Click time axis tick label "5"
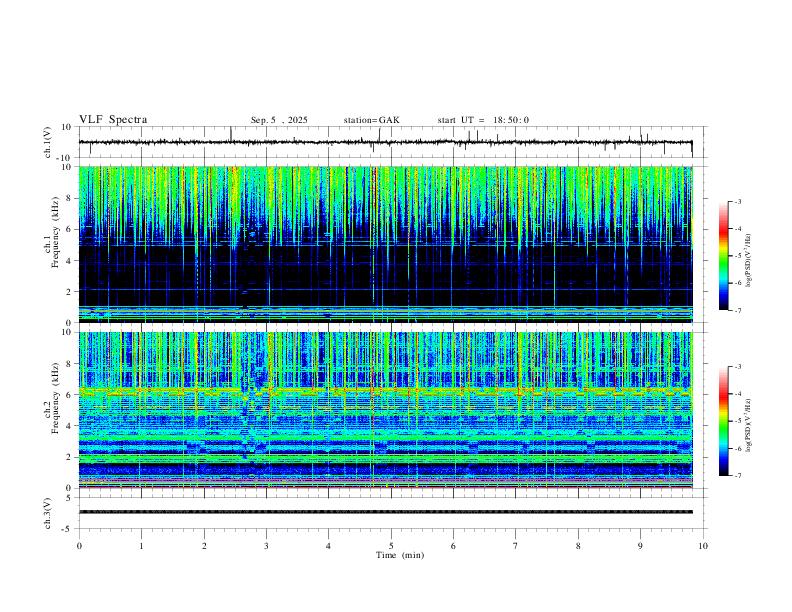The width and height of the screenshot is (792, 612). coord(391,546)
